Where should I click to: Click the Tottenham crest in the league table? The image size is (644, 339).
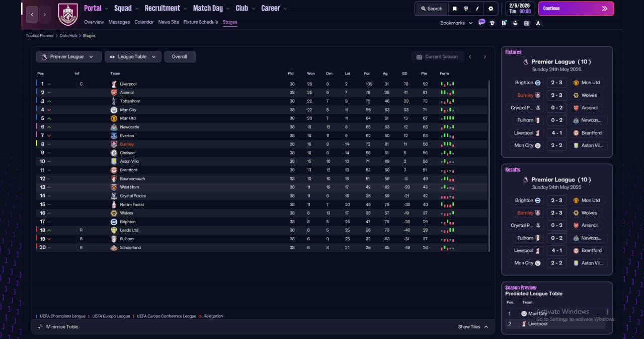click(114, 101)
